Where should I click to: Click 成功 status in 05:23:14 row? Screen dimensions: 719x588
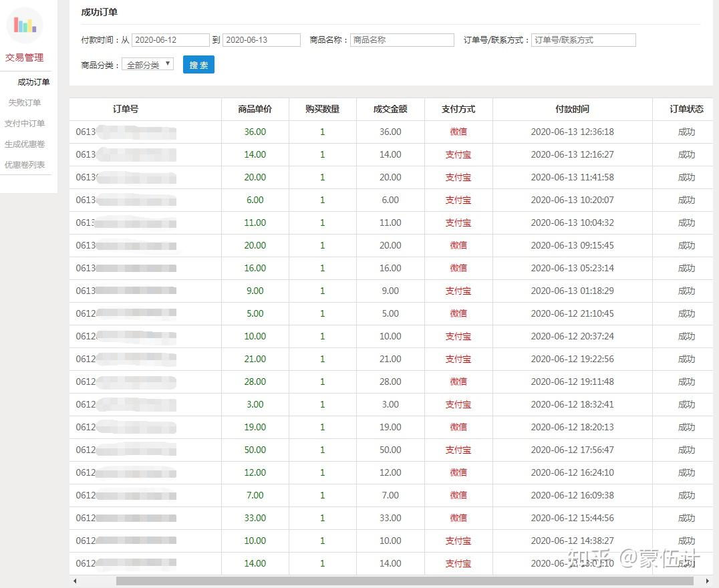(686, 268)
